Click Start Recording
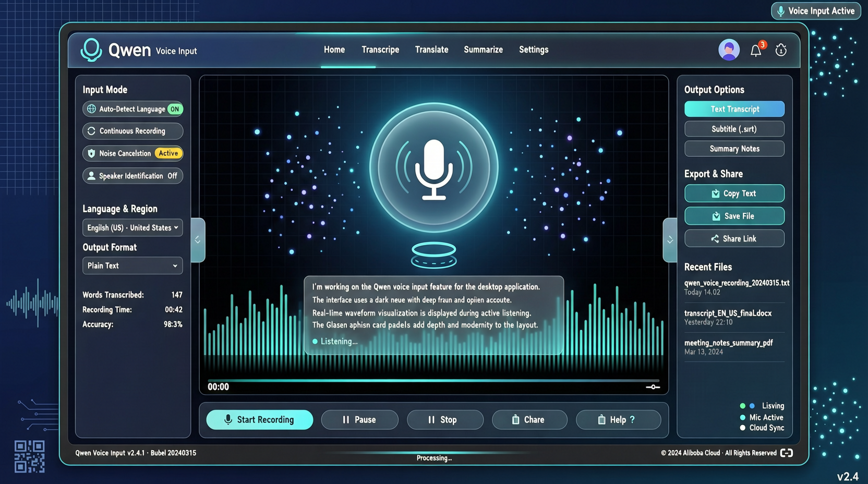Image resolution: width=868 pixels, height=484 pixels. 260,420
